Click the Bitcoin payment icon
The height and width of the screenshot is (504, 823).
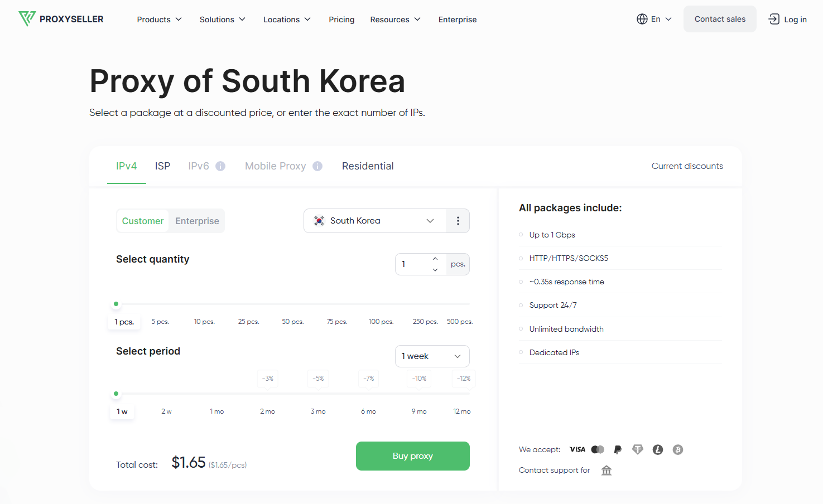pos(678,449)
